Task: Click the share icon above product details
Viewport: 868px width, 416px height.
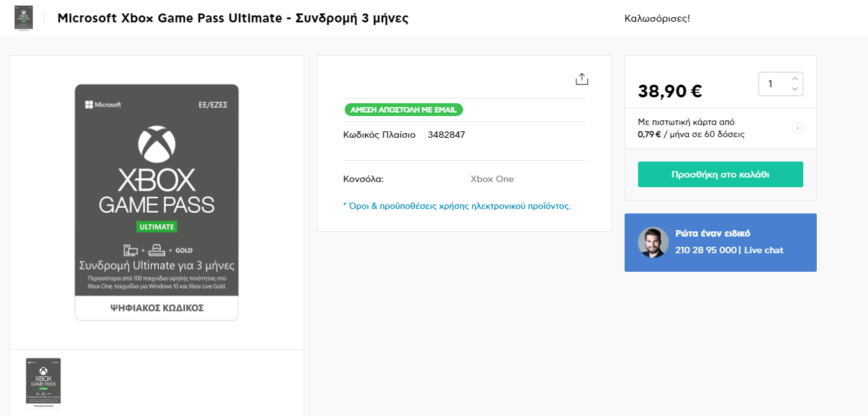Action: pos(581,79)
